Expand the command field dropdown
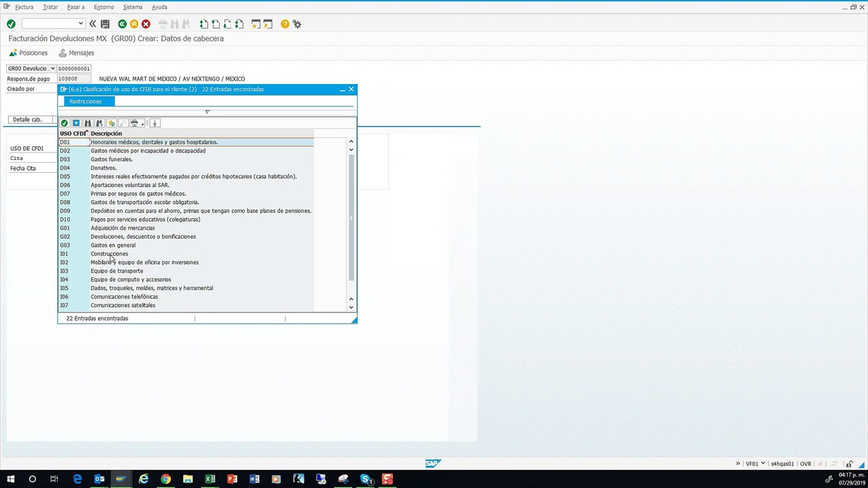This screenshot has width=868, height=488. click(x=81, y=24)
